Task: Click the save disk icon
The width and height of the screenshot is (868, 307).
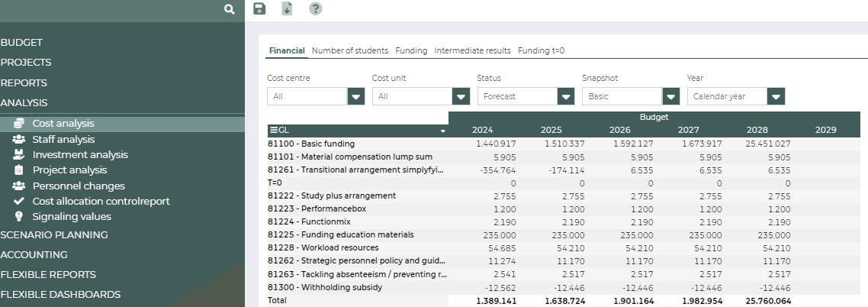Action: [x=259, y=8]
